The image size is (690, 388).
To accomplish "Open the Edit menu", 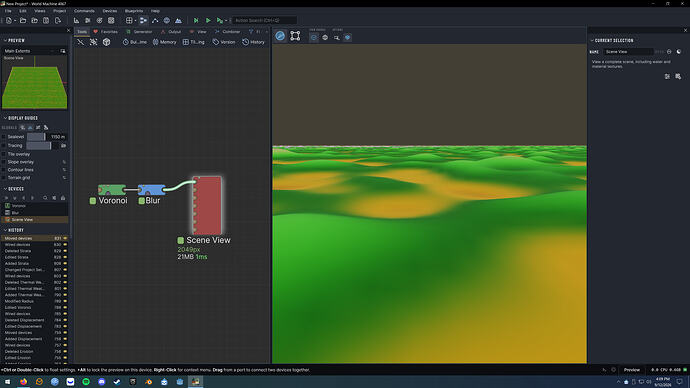I will pyautogui.click(x=23, y=11).
